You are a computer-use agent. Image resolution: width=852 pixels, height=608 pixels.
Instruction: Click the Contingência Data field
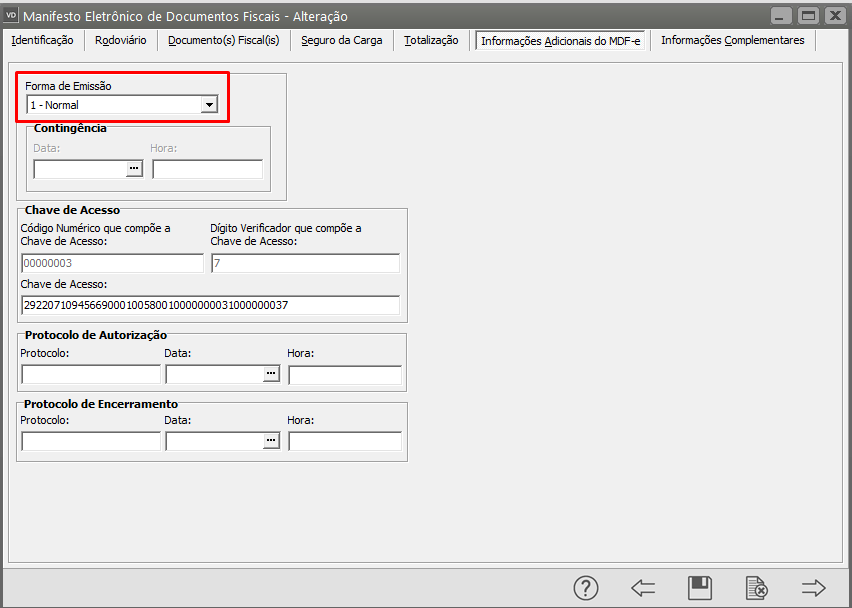click(80, 169)
